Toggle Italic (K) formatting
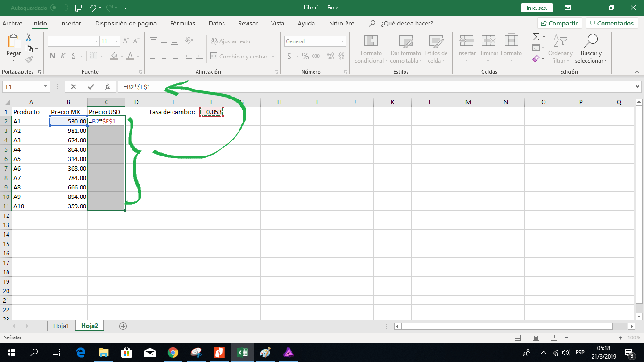The image size is (644, 362). point(63,56)
